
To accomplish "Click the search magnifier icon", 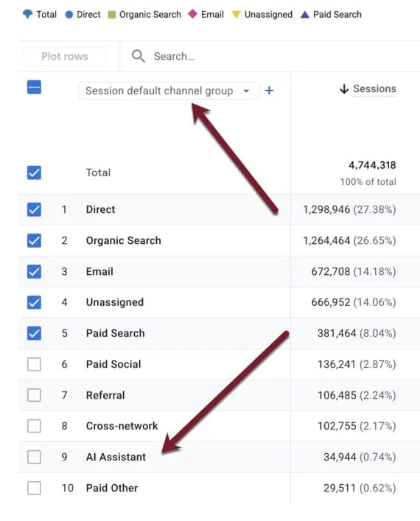I will 139,56.
